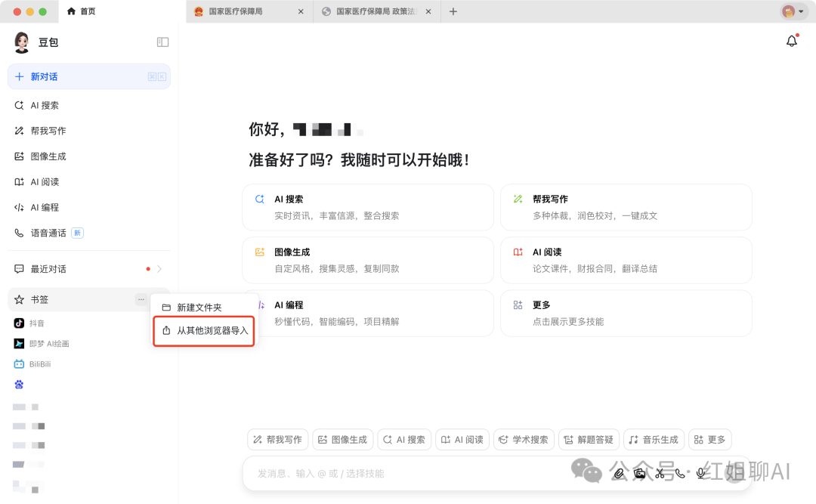The height and width of the screenshot is (504, 816).
Task: Select AI 编程 in the sidebar
Action: (x=89, y=207)
